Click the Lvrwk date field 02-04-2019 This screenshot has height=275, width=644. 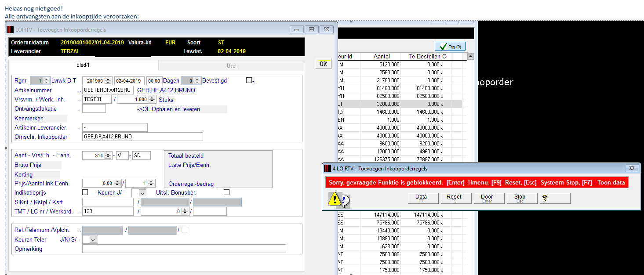coord(129,81)
